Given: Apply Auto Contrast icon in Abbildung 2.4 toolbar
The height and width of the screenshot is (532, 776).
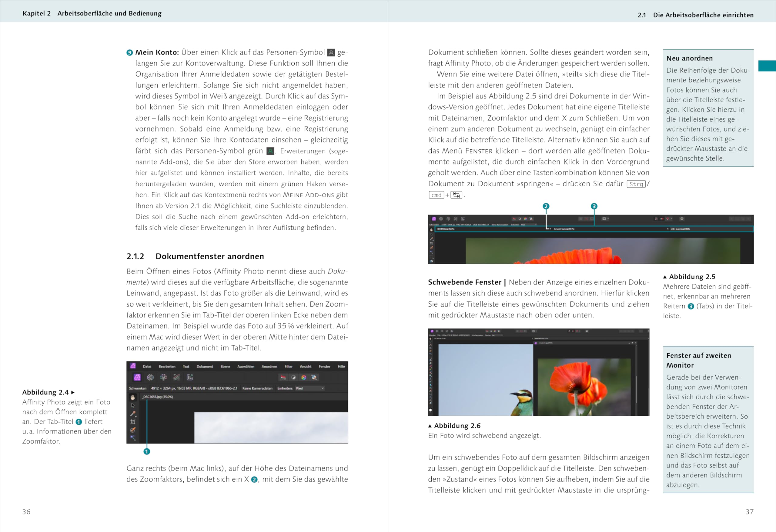Looking at the screenshot, I should click(x=293, y=377).
